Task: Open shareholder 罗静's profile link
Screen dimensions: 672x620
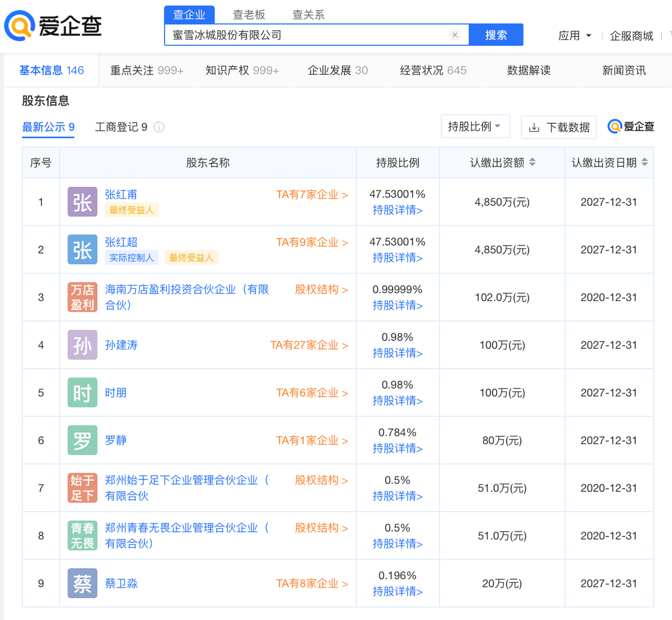Action: click(x=115, y=440)
